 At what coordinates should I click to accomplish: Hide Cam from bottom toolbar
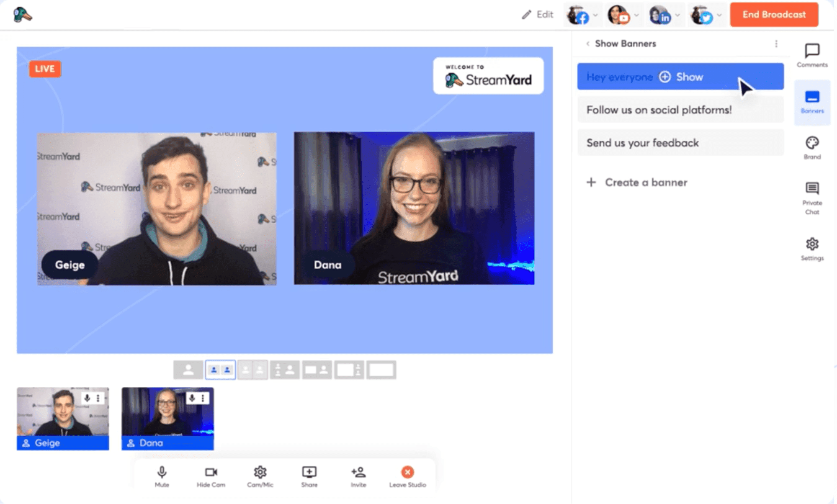[x=211, y=476]
